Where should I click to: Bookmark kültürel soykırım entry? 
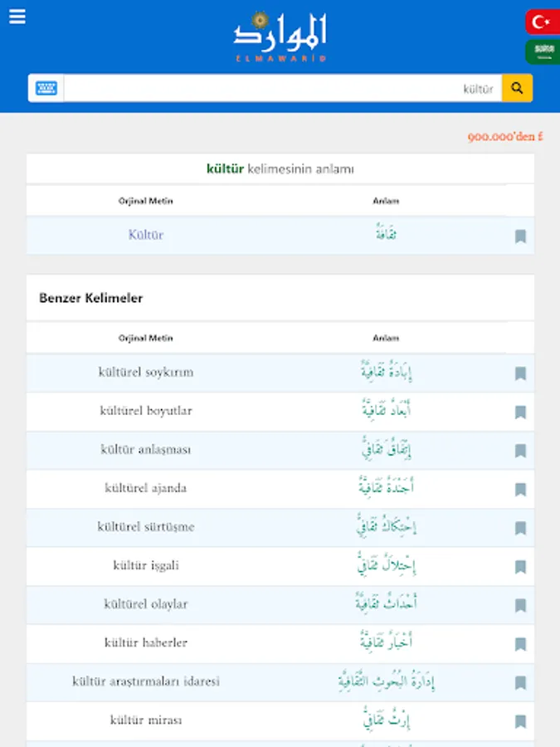click(520, 373)
